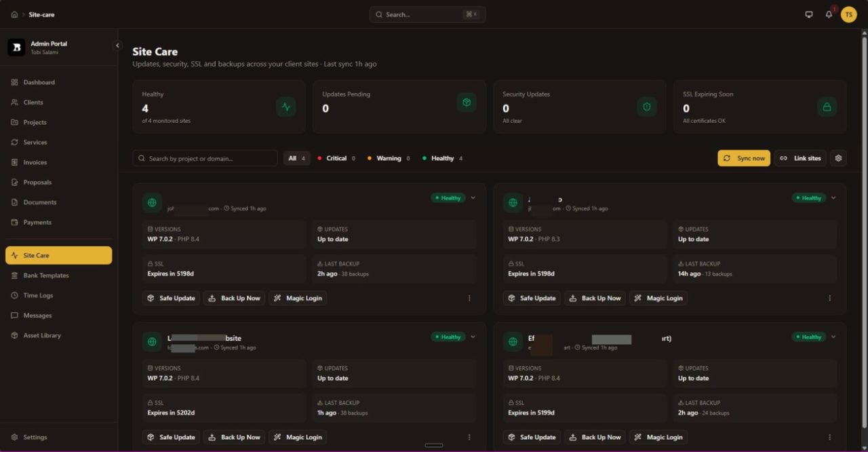Viewport: 868px width, 452px height.
Task: Open more options on card expiring in 5202d
Action: click(x=469, y=437)
